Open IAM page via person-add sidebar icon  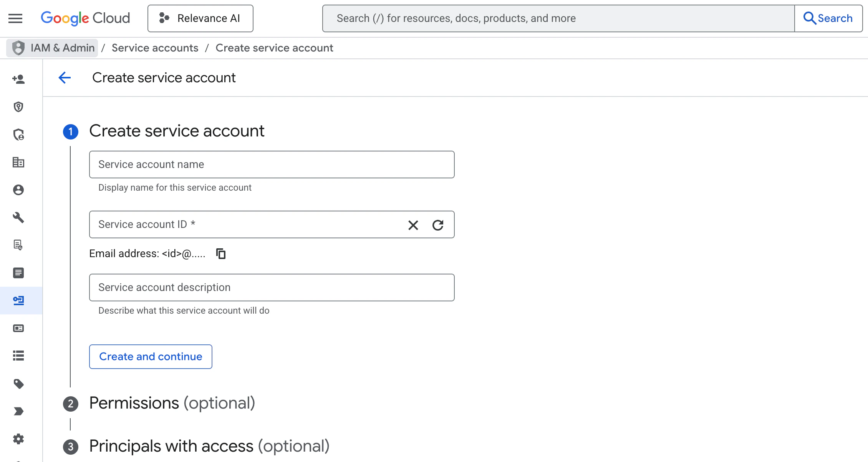coord(18,80)
